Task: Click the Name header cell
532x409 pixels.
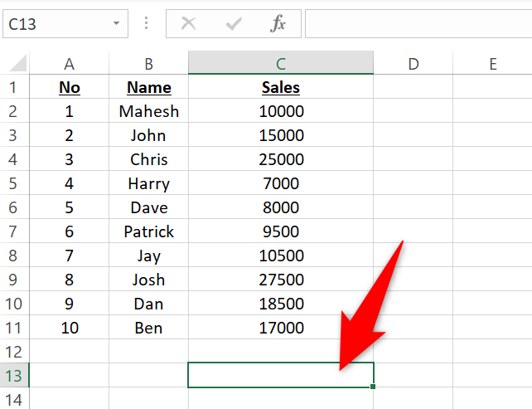Action: click(148, 87)
